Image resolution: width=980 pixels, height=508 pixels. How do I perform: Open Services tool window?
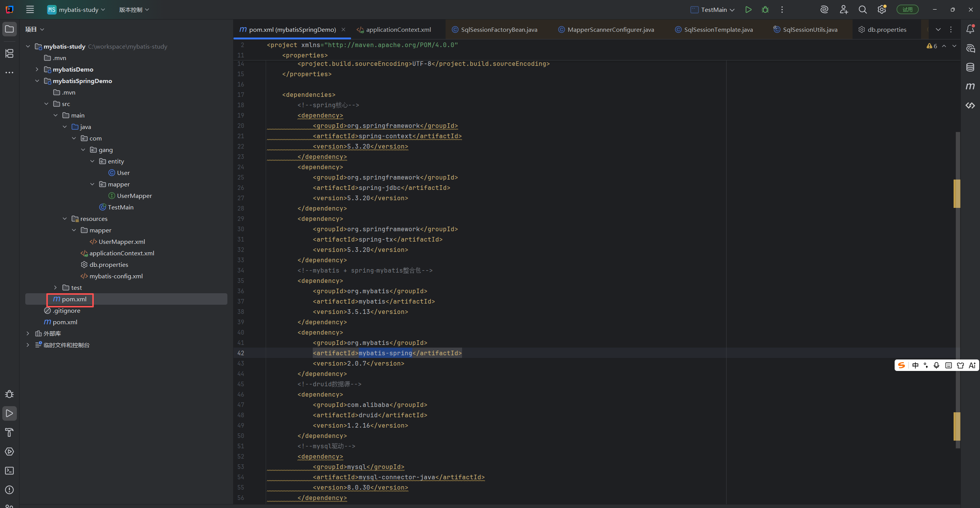click(x=9, y=452)
